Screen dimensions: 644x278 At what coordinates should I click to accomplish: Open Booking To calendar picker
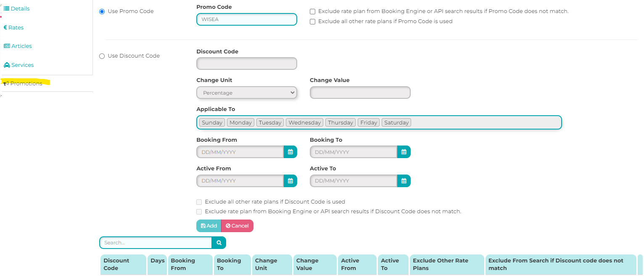[404, 152]
